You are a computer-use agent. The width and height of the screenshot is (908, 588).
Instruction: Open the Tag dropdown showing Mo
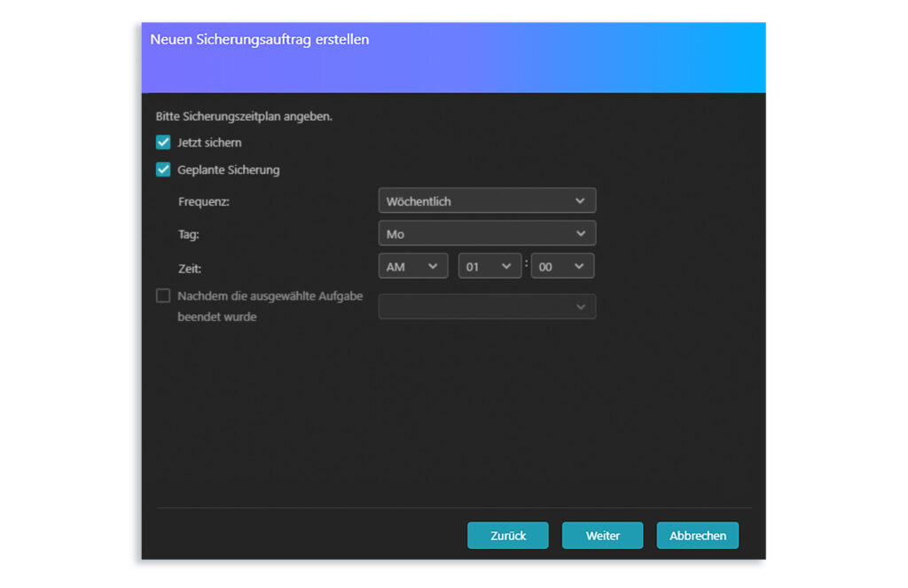(486, 233)
